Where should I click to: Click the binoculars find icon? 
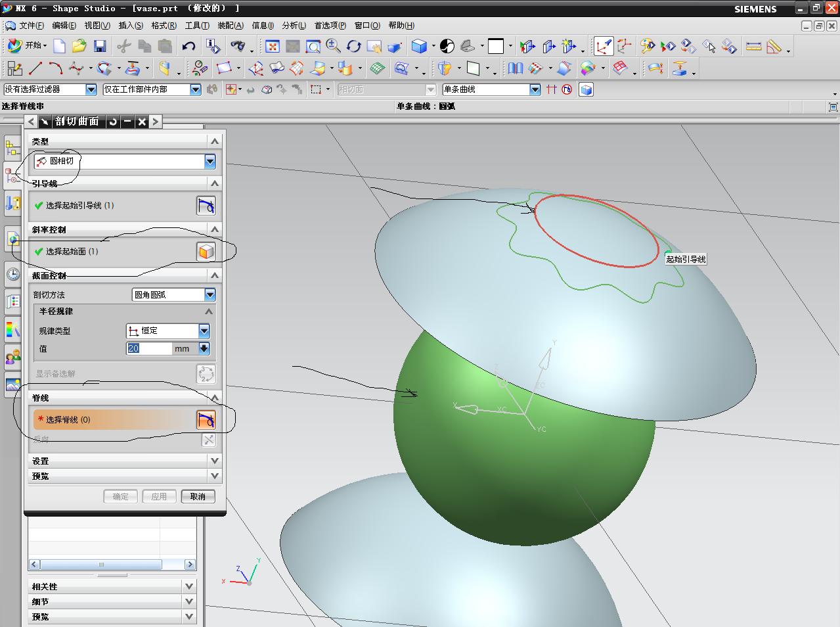tap(238, 46)
